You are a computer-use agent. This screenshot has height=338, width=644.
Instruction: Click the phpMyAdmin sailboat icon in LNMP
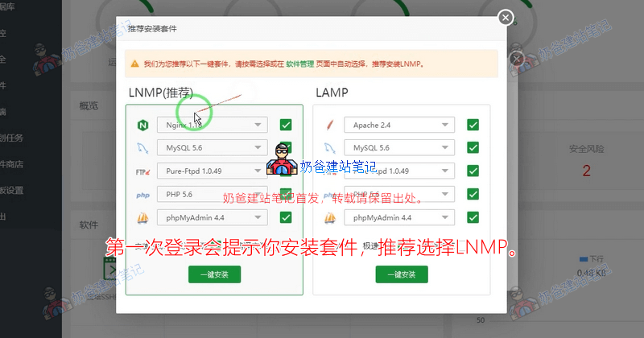142,218
